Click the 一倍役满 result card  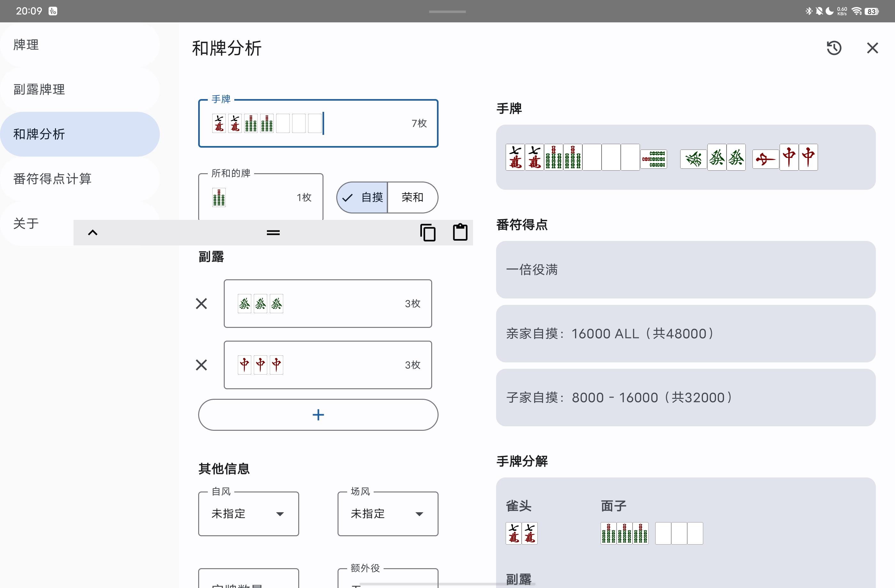[686, 270]
